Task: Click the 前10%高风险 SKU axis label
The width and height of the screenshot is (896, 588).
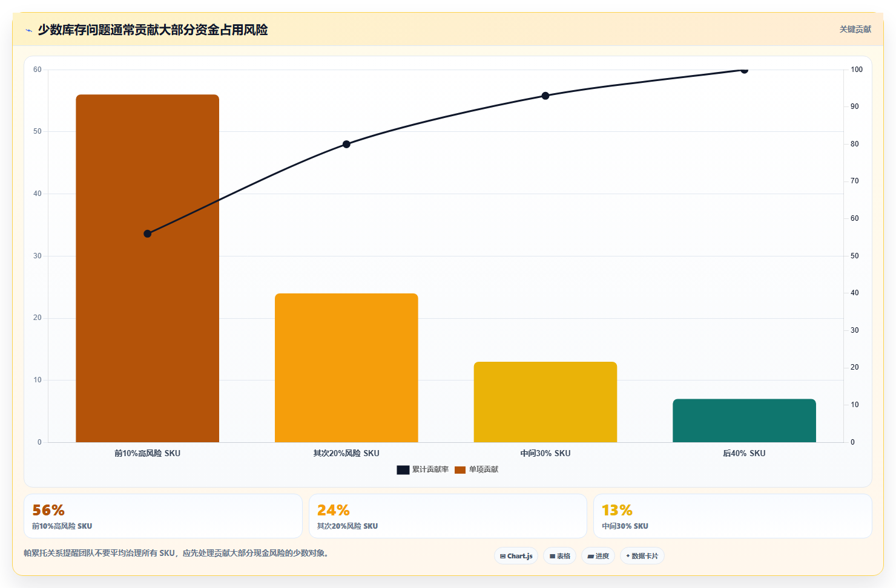Action: click(x=147, y=453)
